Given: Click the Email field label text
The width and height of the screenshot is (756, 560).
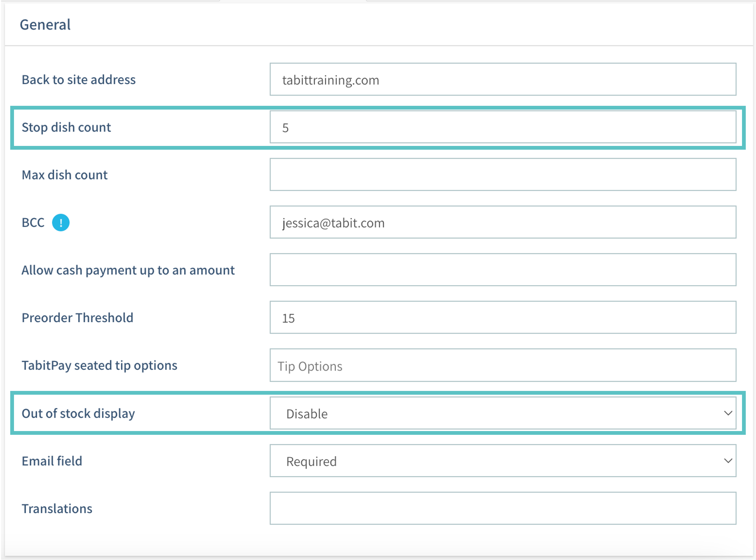Looking at the screenshot, I should pyautogui.click(x=52, y=461).
